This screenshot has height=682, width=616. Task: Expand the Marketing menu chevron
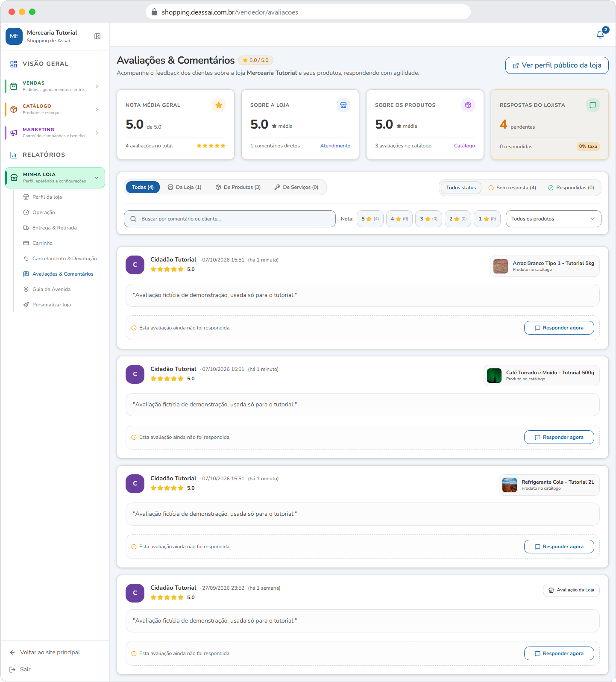pyautogui.click(x=97, y=133)
